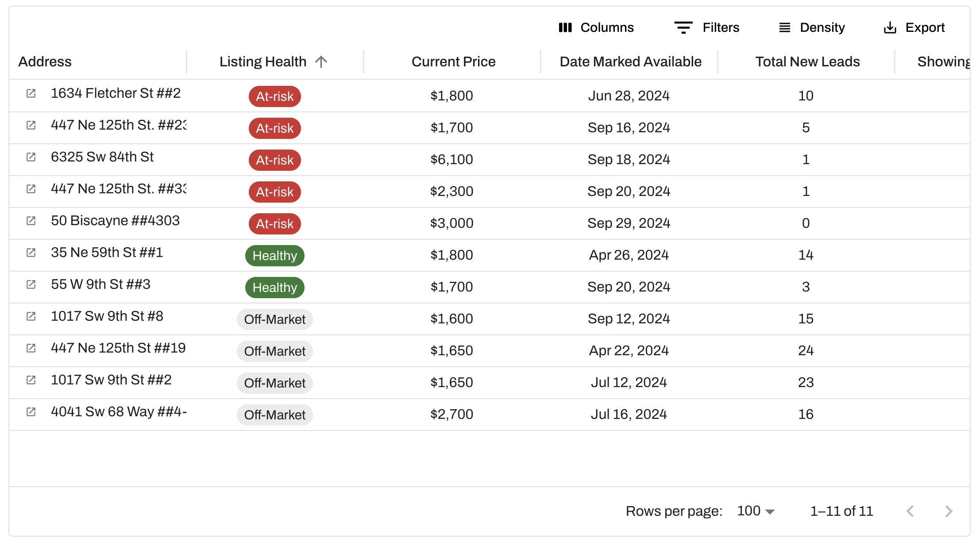
Task: Open external link for 447 Ne 125th St. $2,300 row
Action: click(31, 189)
